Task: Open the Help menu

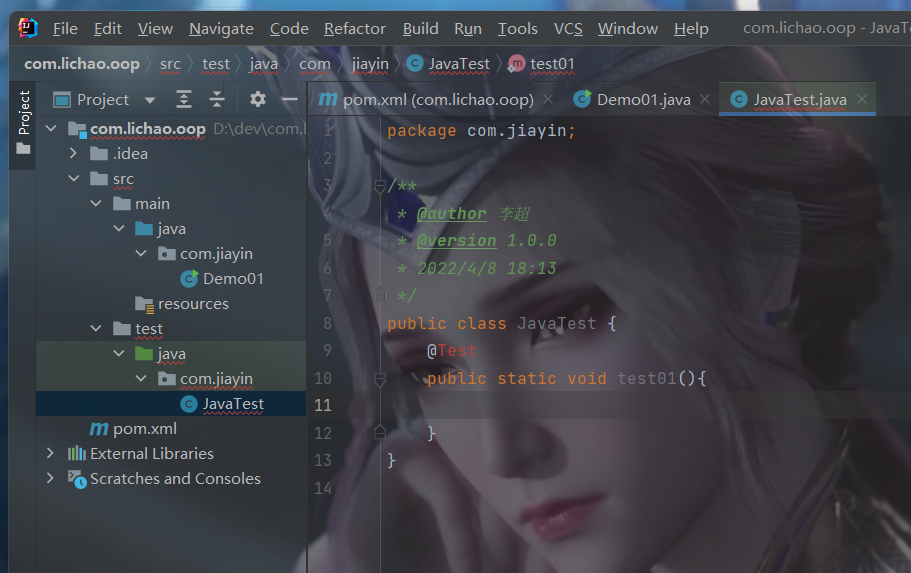Action: 691,28
